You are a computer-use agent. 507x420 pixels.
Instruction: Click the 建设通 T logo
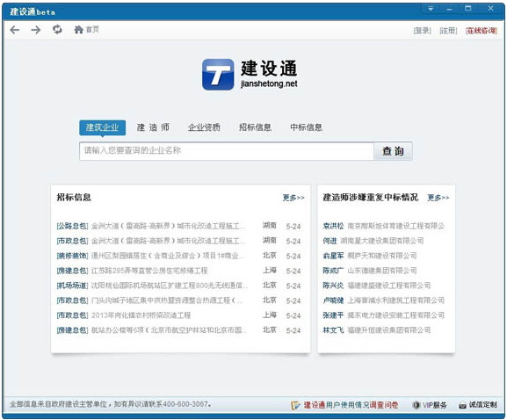pyautogui.click(x=218, y=75)
